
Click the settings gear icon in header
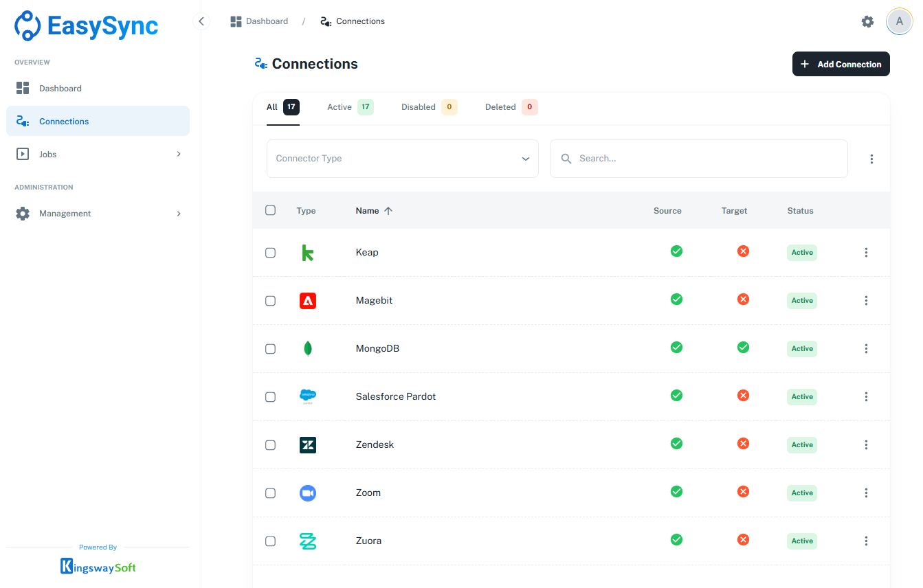tap(867, 21)
